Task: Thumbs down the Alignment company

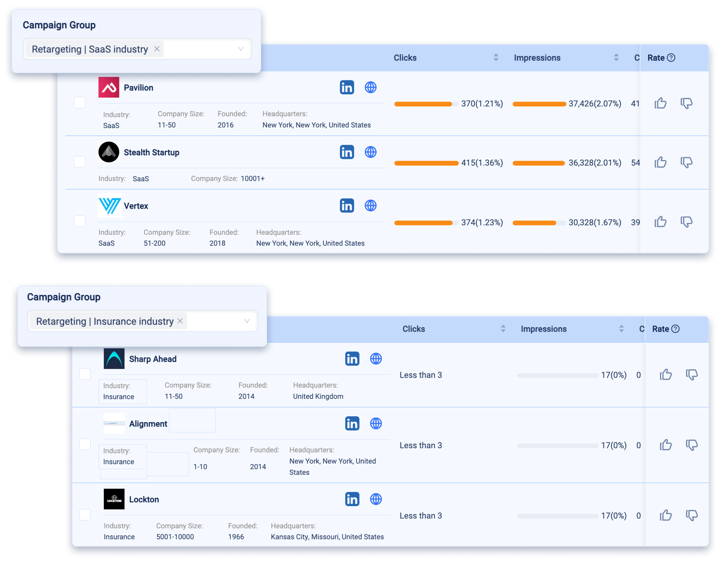Action: tap(692, 445)
